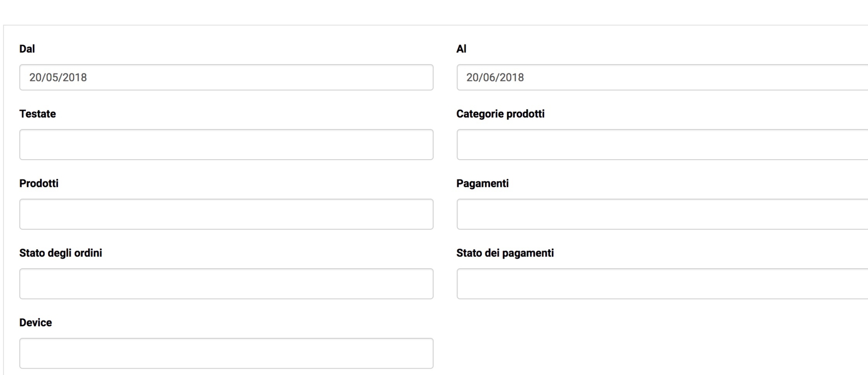
Task: Focus the Stato degli ordini box
Action: tap(226, 284)
